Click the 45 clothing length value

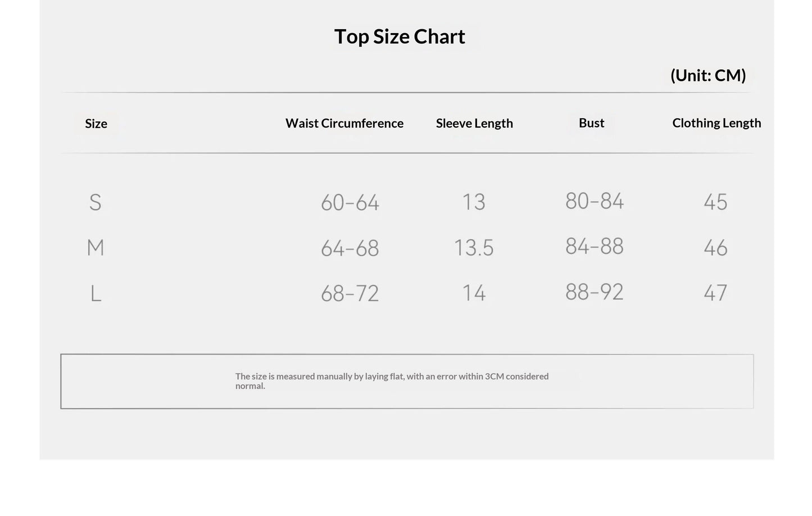click(x=715, y=202)
